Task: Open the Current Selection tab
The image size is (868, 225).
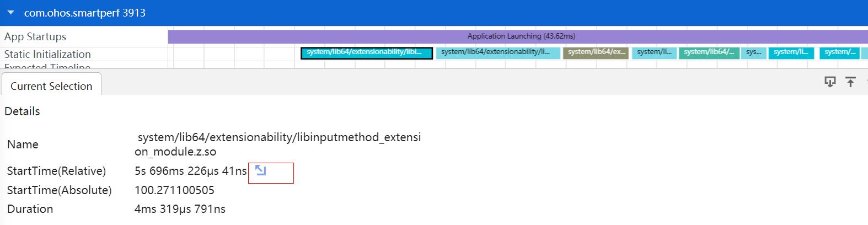Action: pos(51,86)
